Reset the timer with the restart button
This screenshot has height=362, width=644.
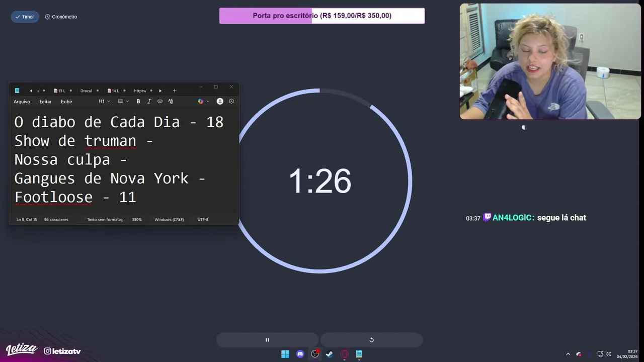coord(371,340)
